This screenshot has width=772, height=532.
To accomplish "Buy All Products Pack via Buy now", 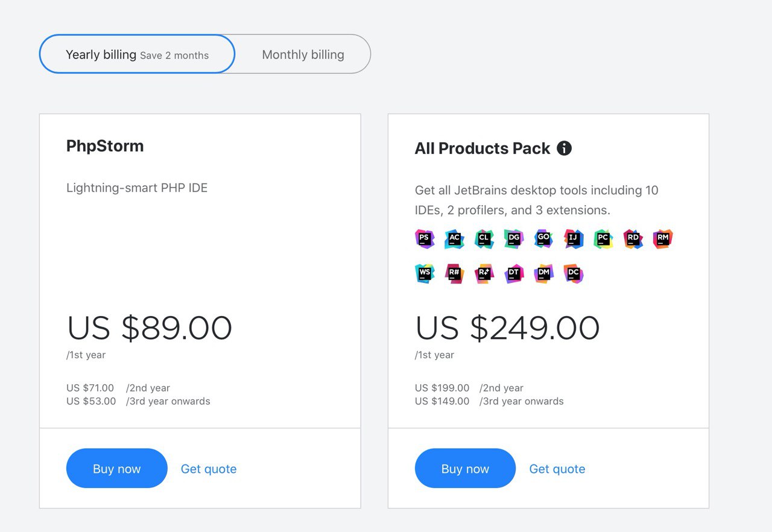I will [465, 469].
